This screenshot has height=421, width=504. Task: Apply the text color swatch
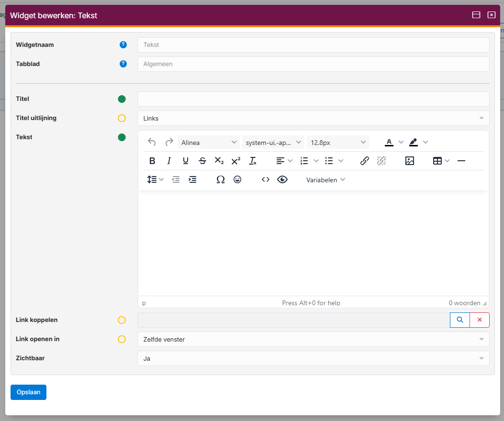click(389, 142)
